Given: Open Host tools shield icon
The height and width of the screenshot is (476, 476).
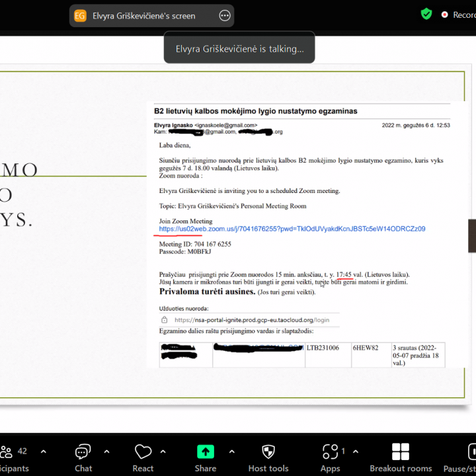Looking at the screenshot, I should point(268,452).
